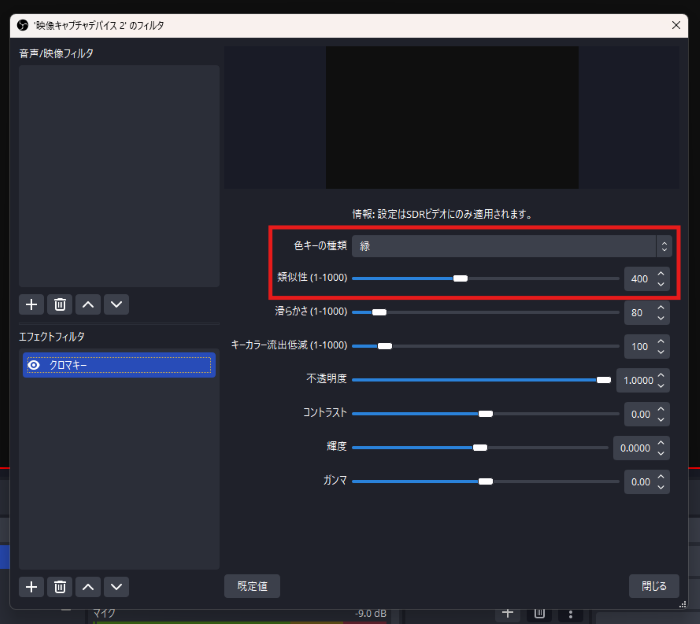Select the クロマキー effect filter

click(119, 365)
